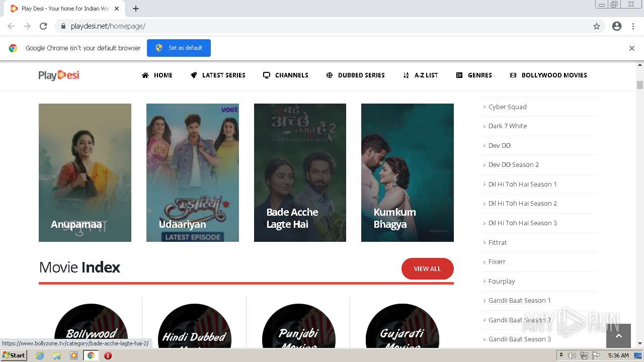Open Dil Hi Toh Hai Season 3 link

tap(523, 223)
